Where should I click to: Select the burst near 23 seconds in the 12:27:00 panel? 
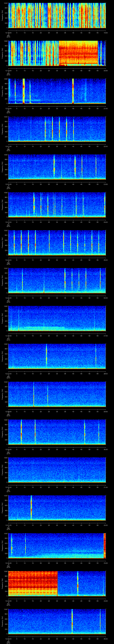(46, 356)
